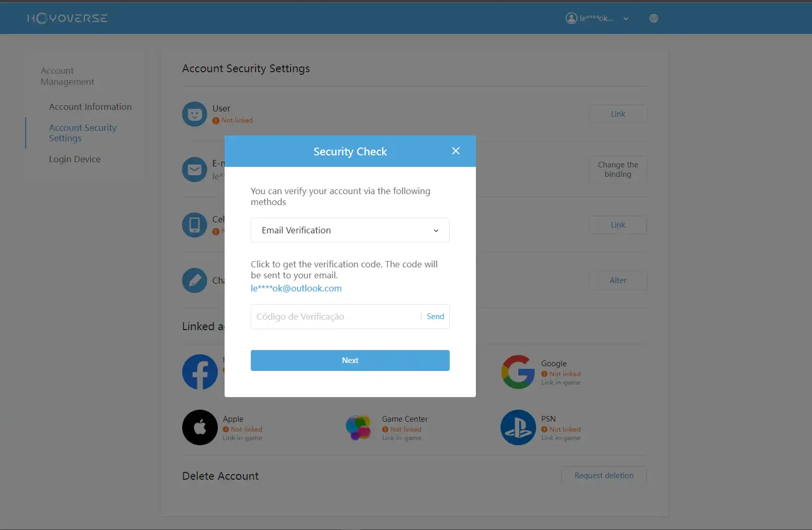Click the Facebook account icon
The width and height of the screenshot is (812, 530).
click(x=200, y=372)
